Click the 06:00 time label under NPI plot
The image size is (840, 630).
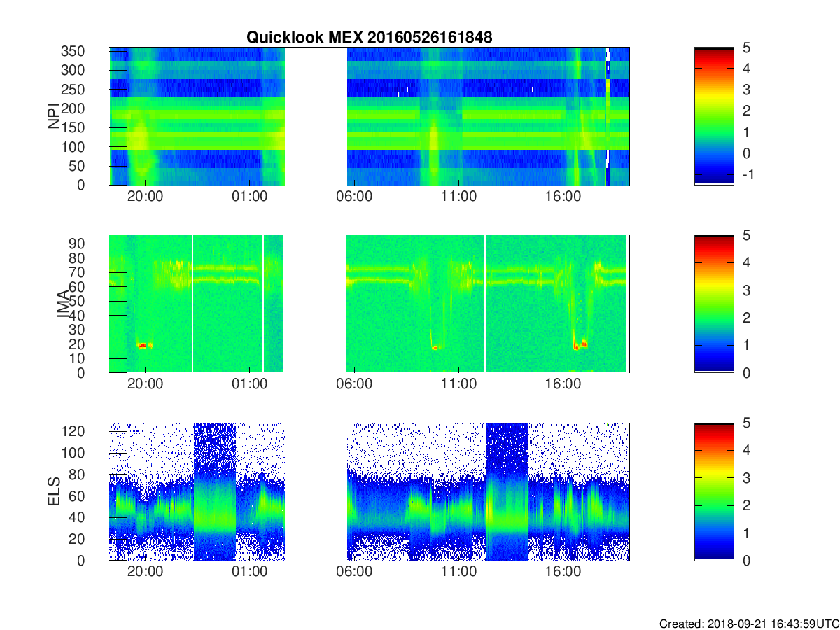coord(354,196)
